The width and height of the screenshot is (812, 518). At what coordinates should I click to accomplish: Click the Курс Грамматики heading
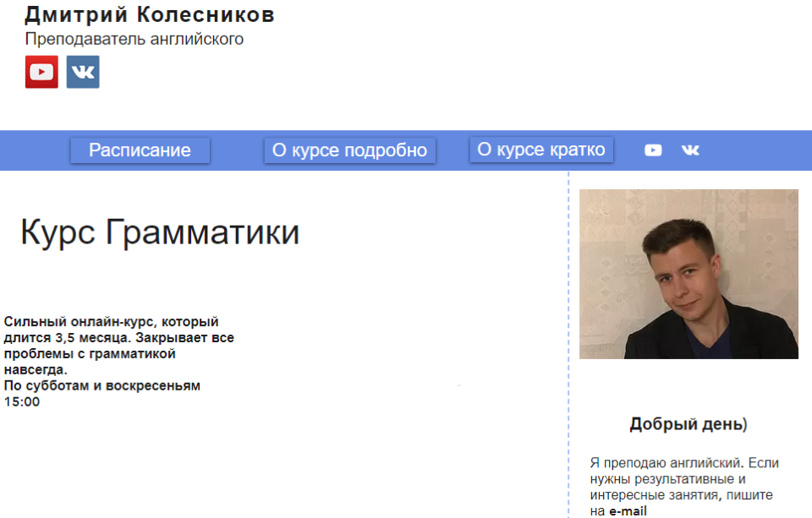pos(160,232)
